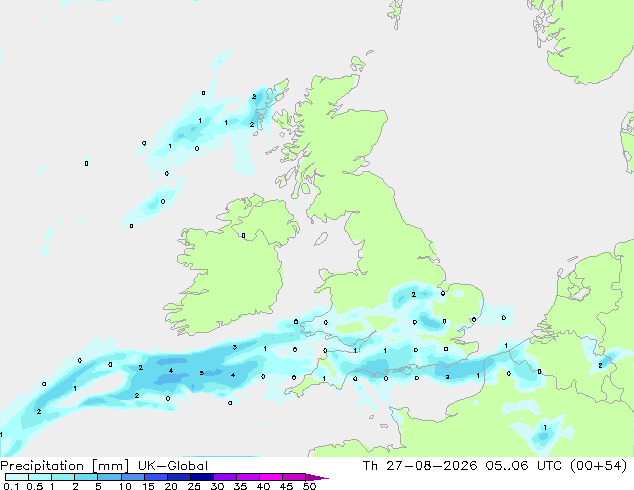
Task: Click the 0.1–0.5 mm legend color swatch
Action: coord(17,477)
